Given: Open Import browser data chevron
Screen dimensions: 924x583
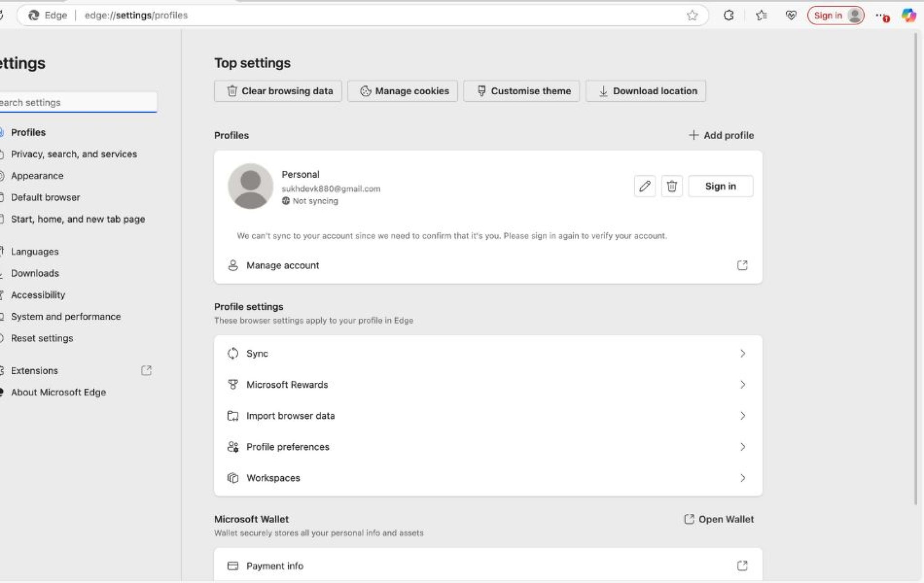Looking at the screenshot, I should 742,416.
